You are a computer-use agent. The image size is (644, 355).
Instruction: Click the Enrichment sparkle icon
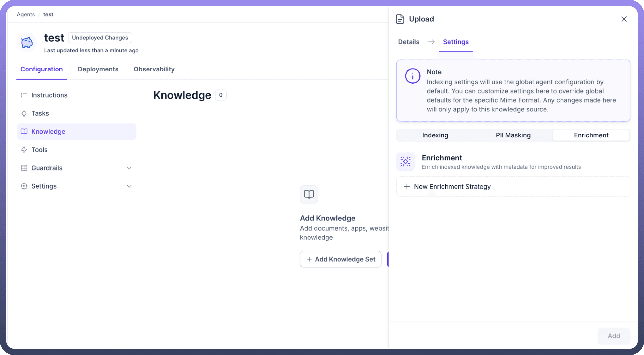pos(405,162)
